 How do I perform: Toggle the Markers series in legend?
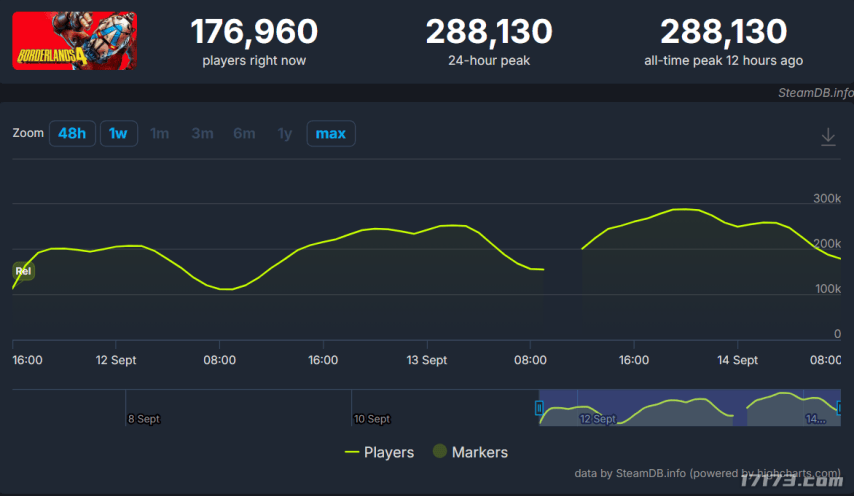[470, 452]
